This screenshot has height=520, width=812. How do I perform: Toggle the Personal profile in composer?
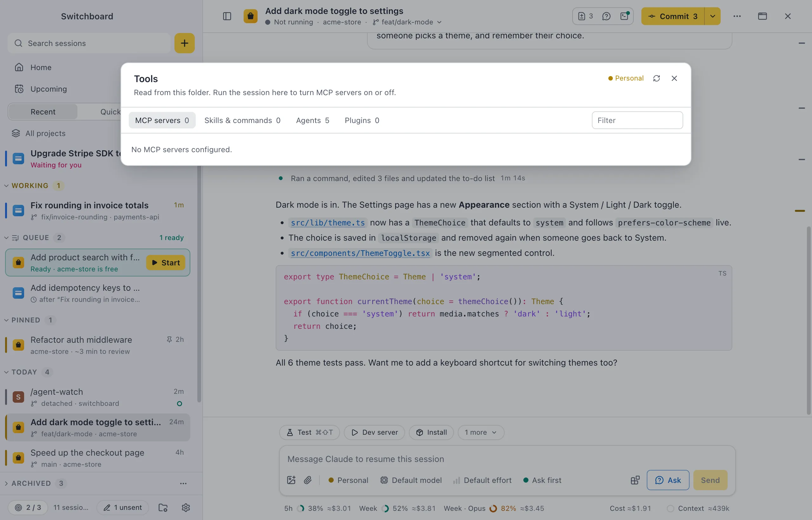click(348, 480)
